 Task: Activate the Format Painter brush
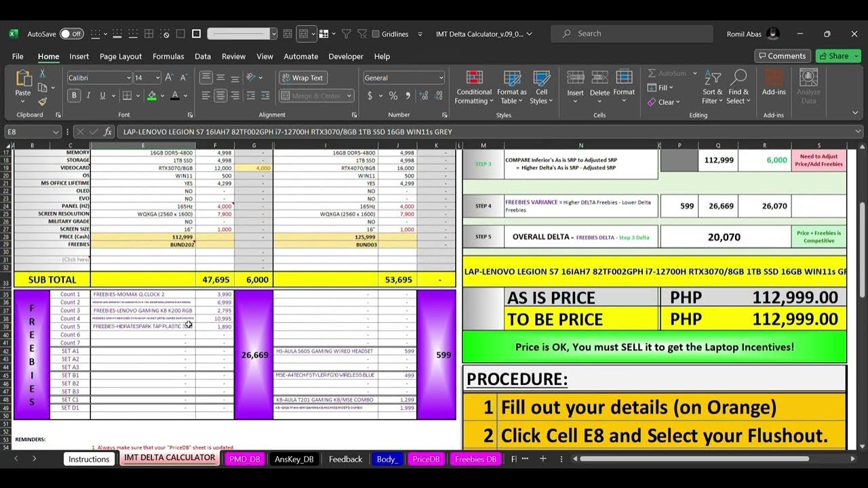coord(43,102)
